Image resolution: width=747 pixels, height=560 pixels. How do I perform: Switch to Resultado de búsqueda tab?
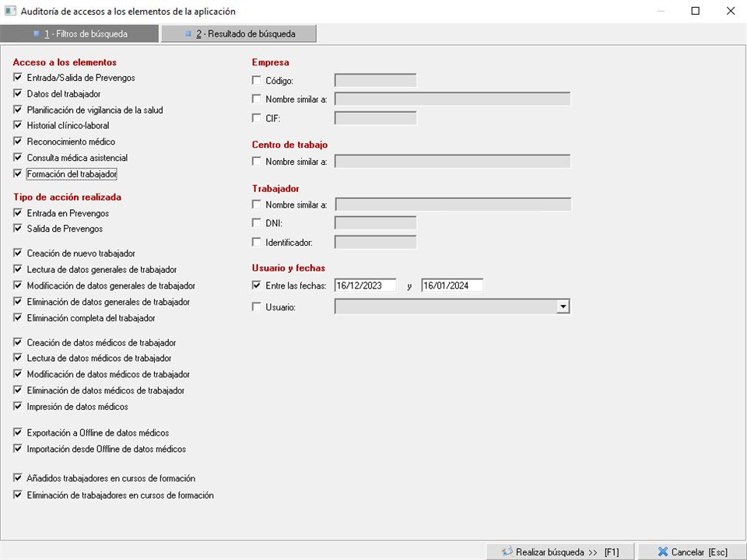pyautogui.click(x=239, y=34)
